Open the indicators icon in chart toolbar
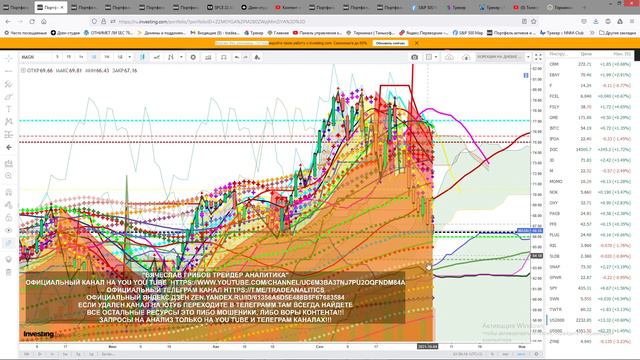This screenshot has width=640, height=360. 171,57
